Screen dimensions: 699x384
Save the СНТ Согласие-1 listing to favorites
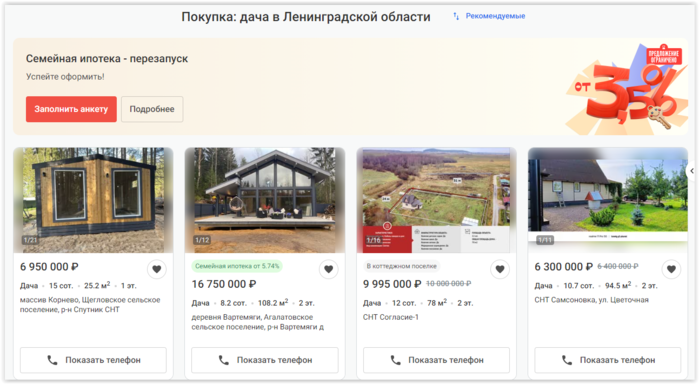(500, 269)
